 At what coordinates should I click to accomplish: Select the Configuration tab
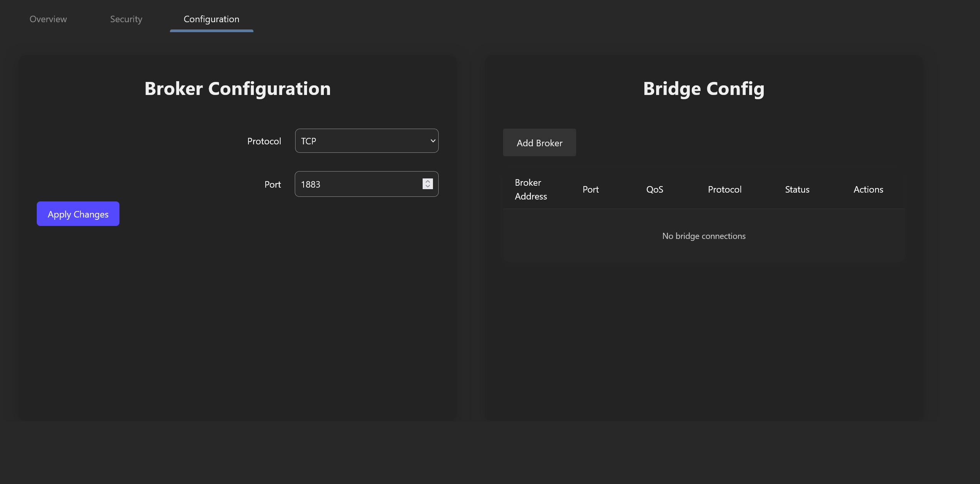point(211,19)
